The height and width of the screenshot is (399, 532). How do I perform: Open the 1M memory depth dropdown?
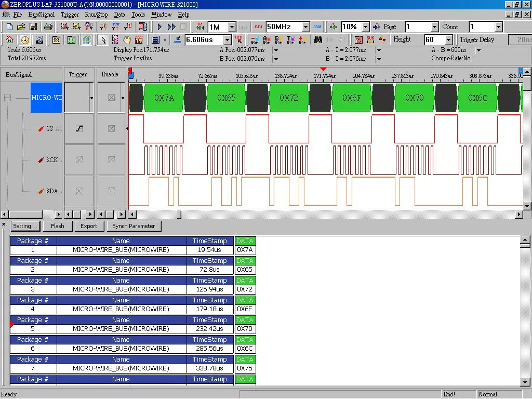[x=232, y=27]
